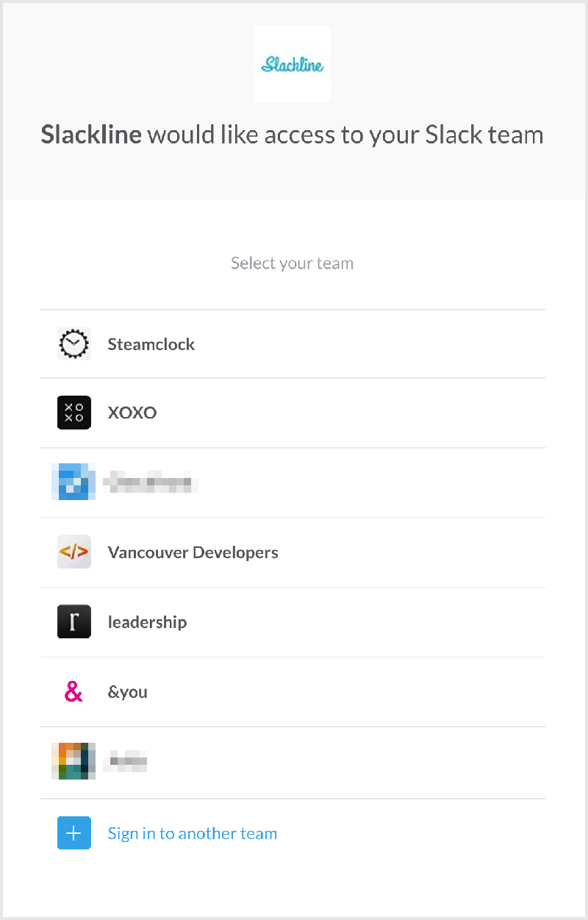Choose the XOXO team name
This screenshot has height=920, width=588.
coord(132,413)
